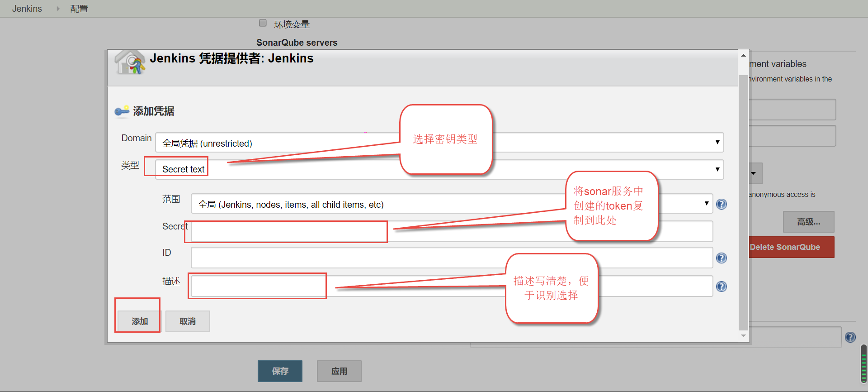868x392 pixels.
Task: Click the 保存 save button
Action: coord(280,371)
